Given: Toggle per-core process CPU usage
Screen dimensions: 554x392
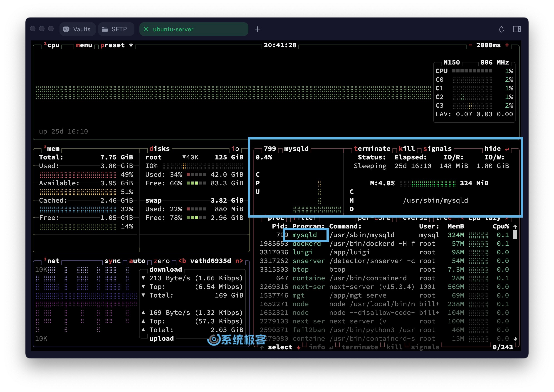Looking at the screenshot, I should pos(374,218).
